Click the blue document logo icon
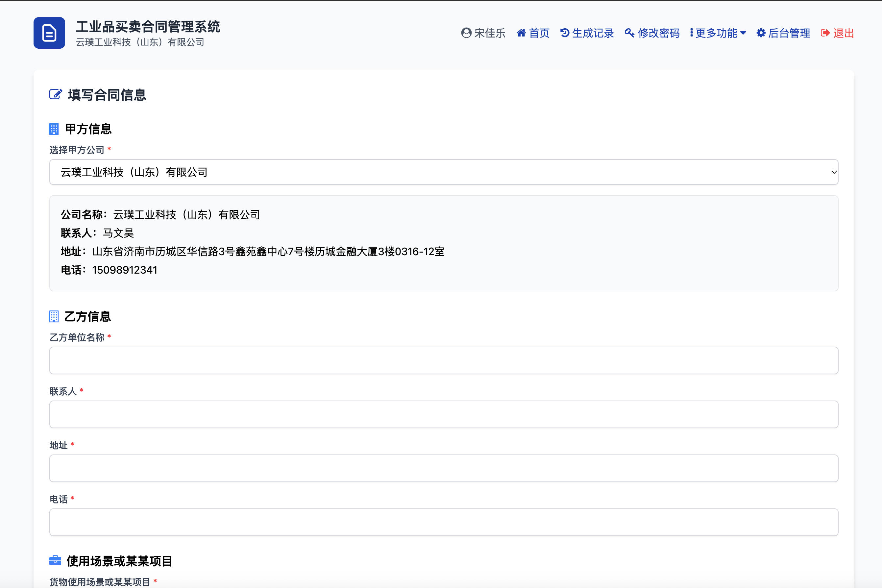Image resolution: width=882 pixels, height=588 pixels. point(49,33)
